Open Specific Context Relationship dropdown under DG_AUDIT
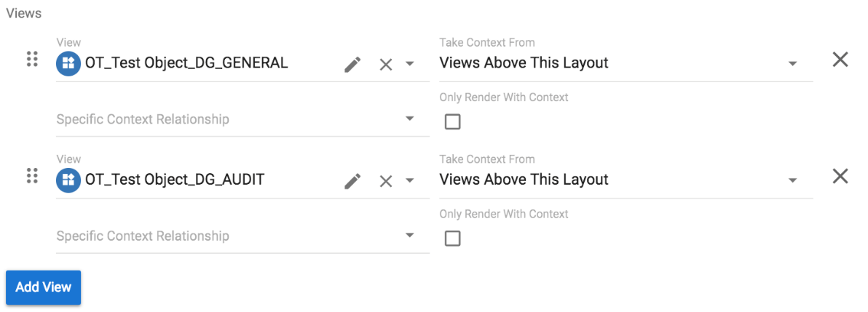The width and height of the screenshot is (868, 312). click(410, 236)
